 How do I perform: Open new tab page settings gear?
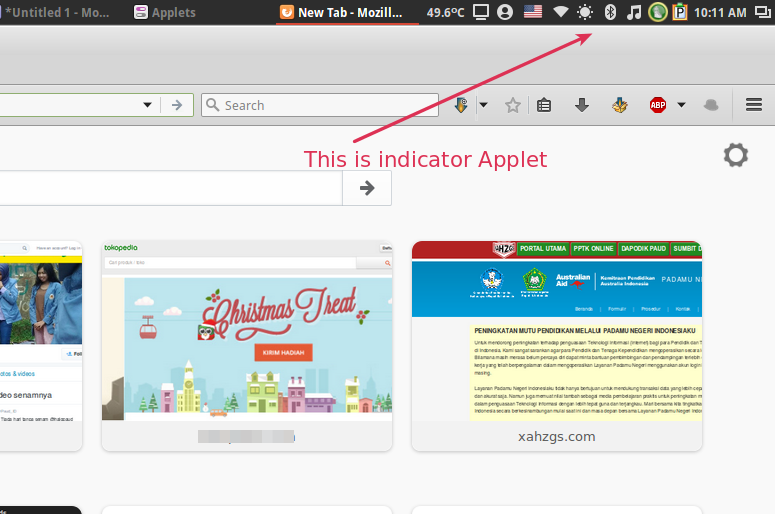coord(736,155)
